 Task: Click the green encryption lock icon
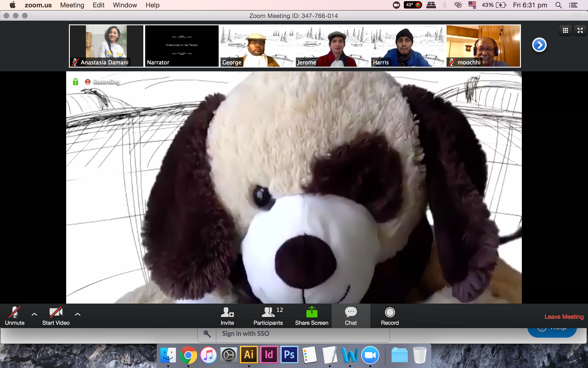75,82
